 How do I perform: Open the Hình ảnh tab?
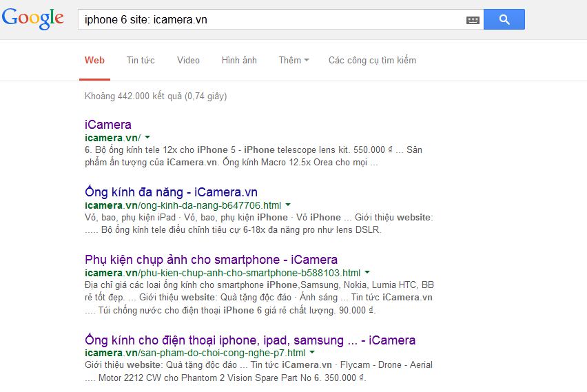click(239, 60)
